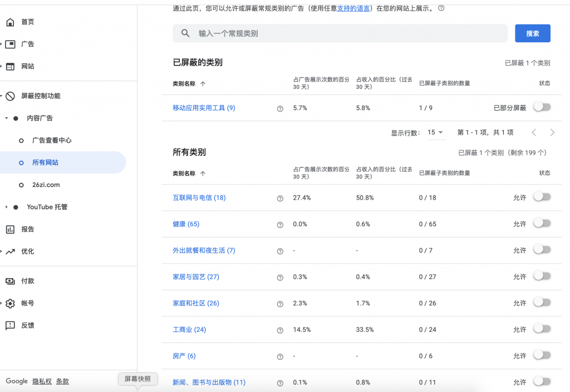Open the 支持的语言 link
Image resolution: width=570 pixels, height=392 pixels.
353,9
